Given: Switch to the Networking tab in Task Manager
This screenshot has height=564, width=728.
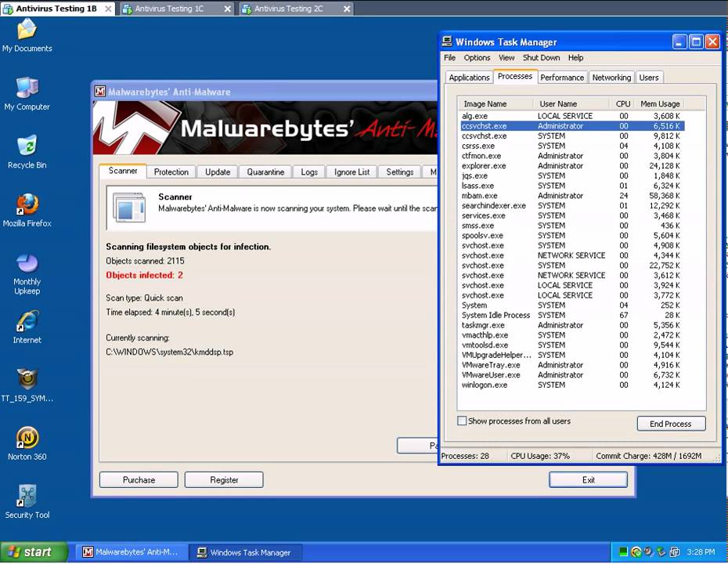Looking at the screenshot, I should tap(611, 78).
